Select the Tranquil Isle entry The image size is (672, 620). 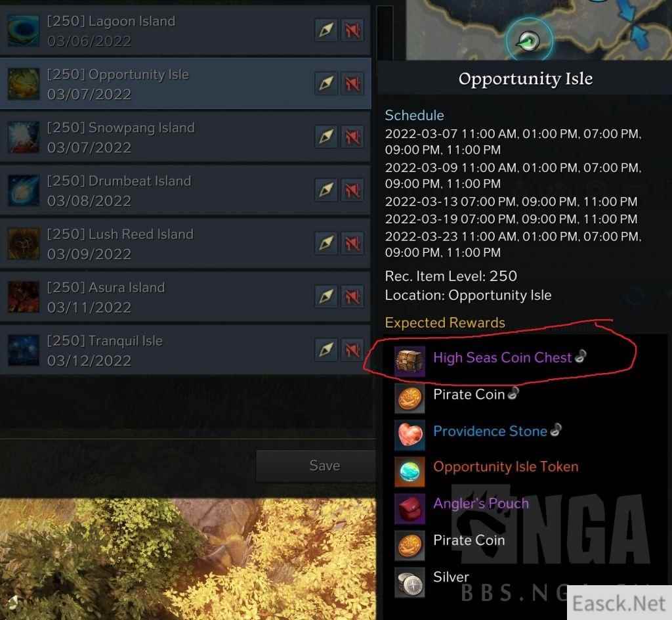185,350
